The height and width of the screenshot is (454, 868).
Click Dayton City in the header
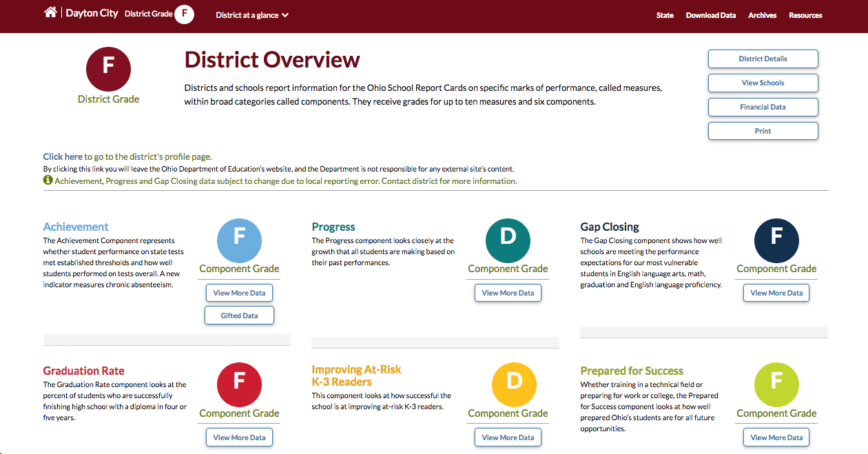(x=92, y=13)
